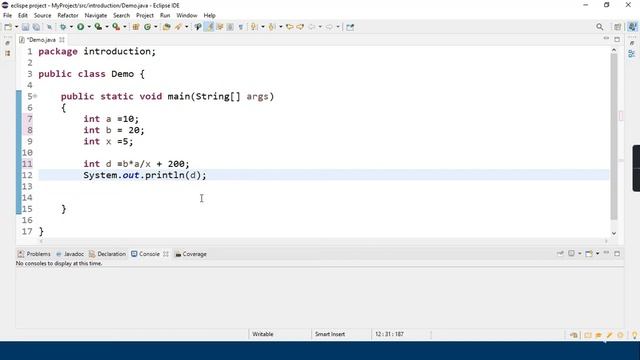Minimize the editor area

pyautogui.click(x=607, y=39)
